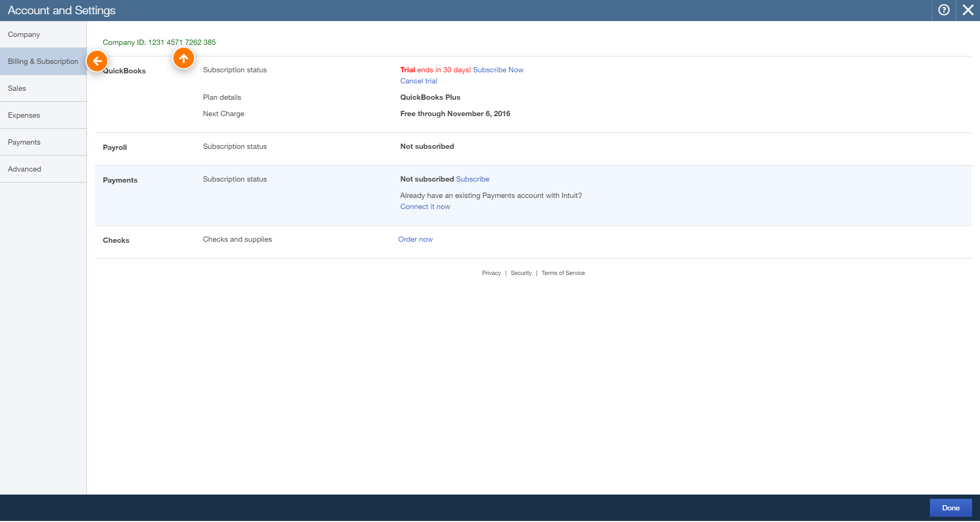This screenshot has width=980, height=522.
Task: Click the 'Plan details' label
Action: pyautogui.click(x=222, y=97)
